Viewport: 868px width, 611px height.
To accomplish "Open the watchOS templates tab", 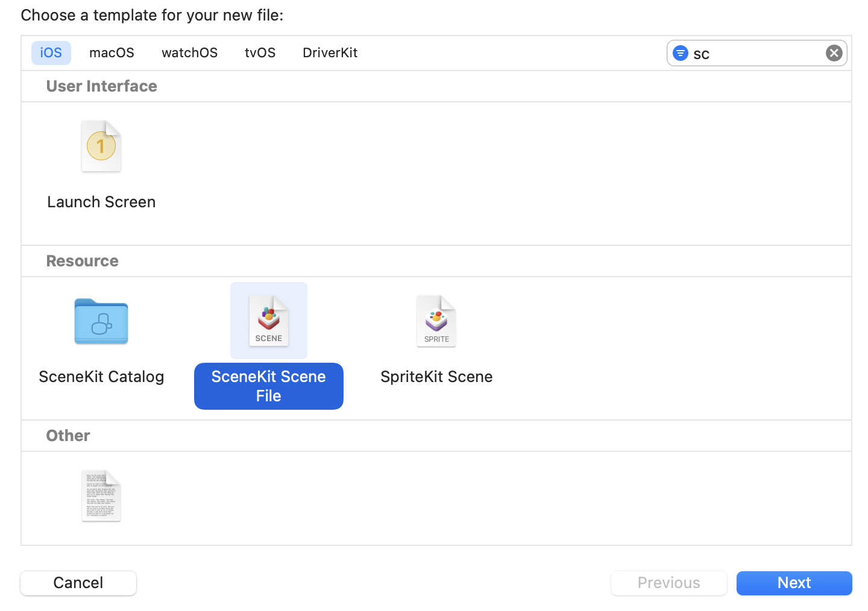I will pos(189,53).
